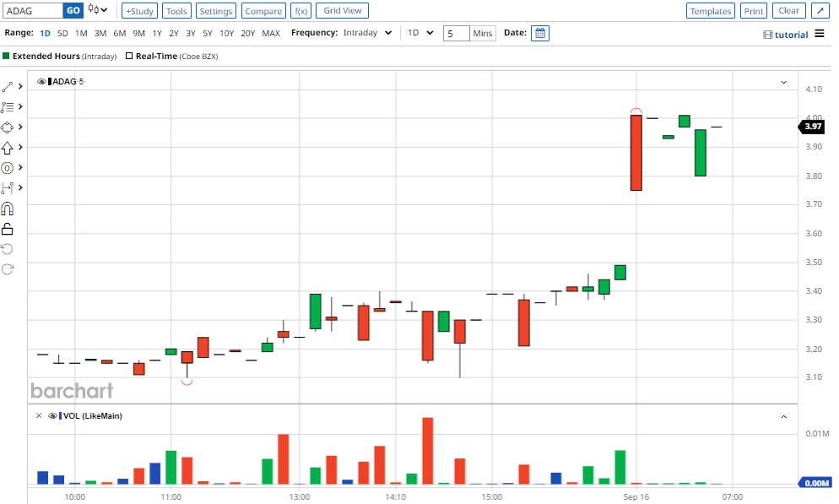Expand text annotation tool options chevron
Viewport: 839px width, 504px height.
(x=20, y=106)
